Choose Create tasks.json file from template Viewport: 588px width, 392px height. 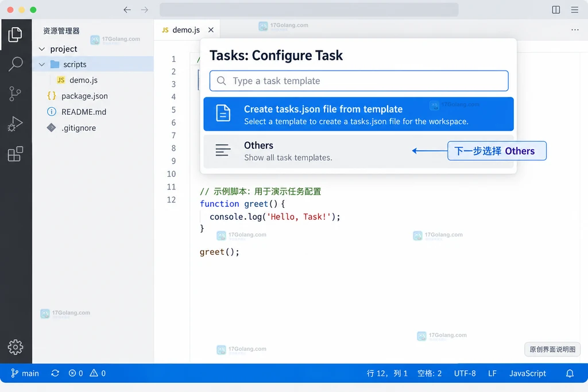pos(358,114)
